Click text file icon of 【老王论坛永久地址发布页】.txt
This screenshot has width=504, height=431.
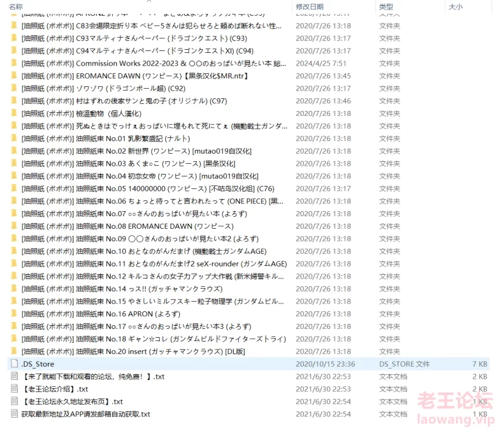14,401
